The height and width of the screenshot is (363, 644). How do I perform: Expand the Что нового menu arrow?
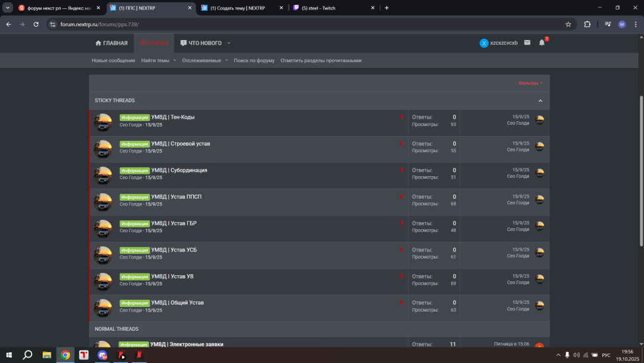(228, 44)
